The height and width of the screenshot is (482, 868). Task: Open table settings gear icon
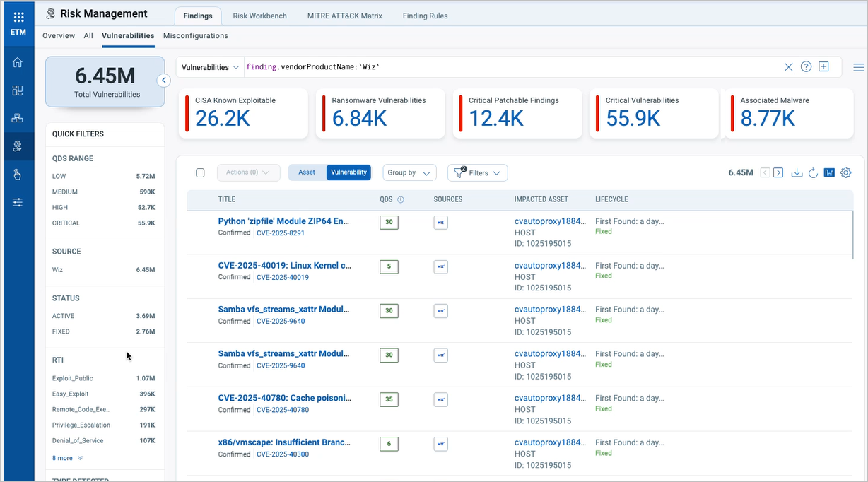[x=845, y=172]
